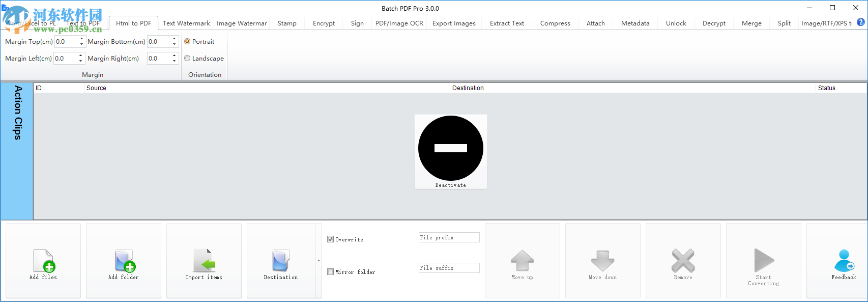Decrease Margin Left value
868x302 pixels.
(80, 62)
